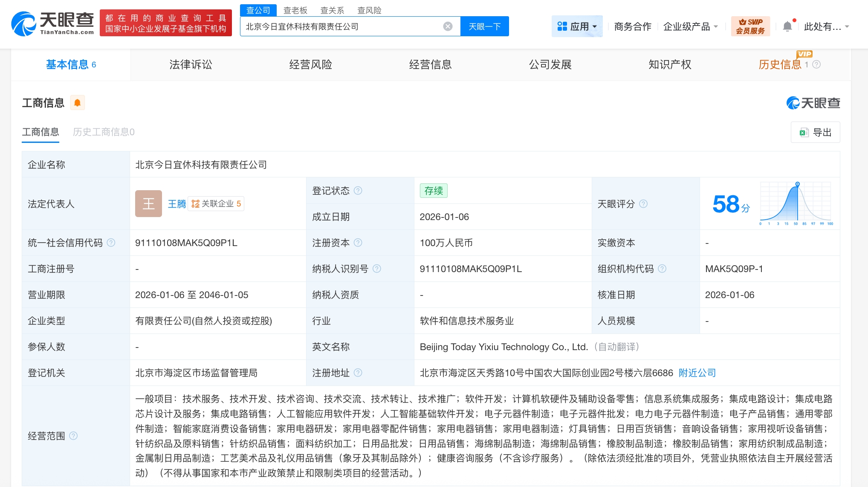
Task: Export data with the 导出 button
Action: [815, 132]
